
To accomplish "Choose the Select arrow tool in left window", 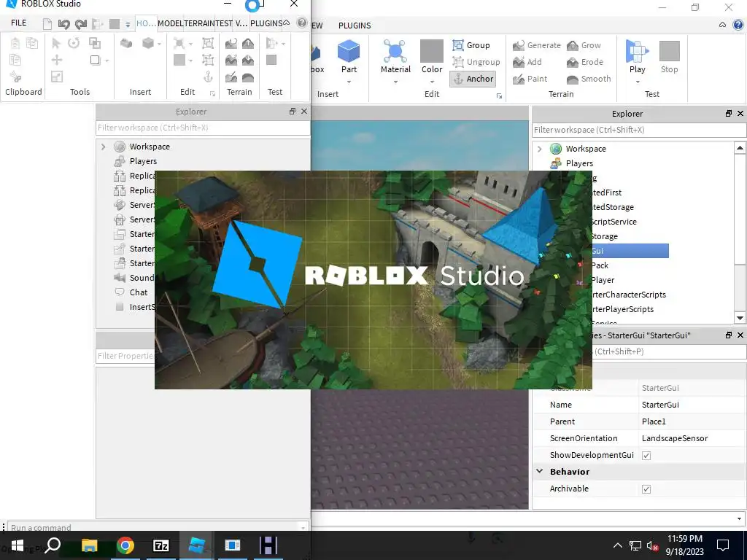I will tap(56, 43).
